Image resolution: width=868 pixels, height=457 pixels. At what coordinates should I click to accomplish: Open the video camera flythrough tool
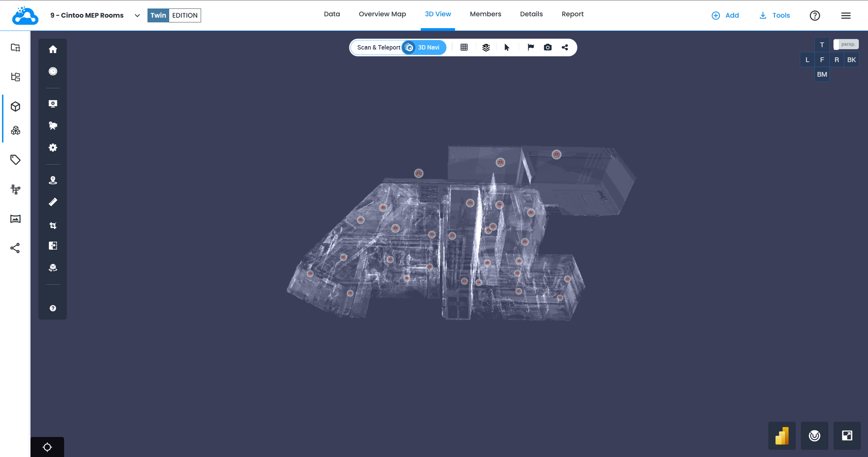(53, 126)
